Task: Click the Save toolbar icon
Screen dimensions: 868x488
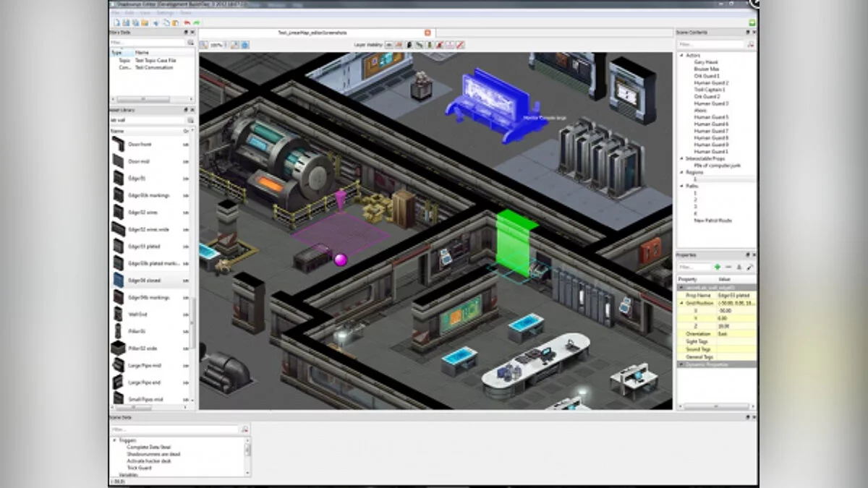Action: [x=127, y=22]
